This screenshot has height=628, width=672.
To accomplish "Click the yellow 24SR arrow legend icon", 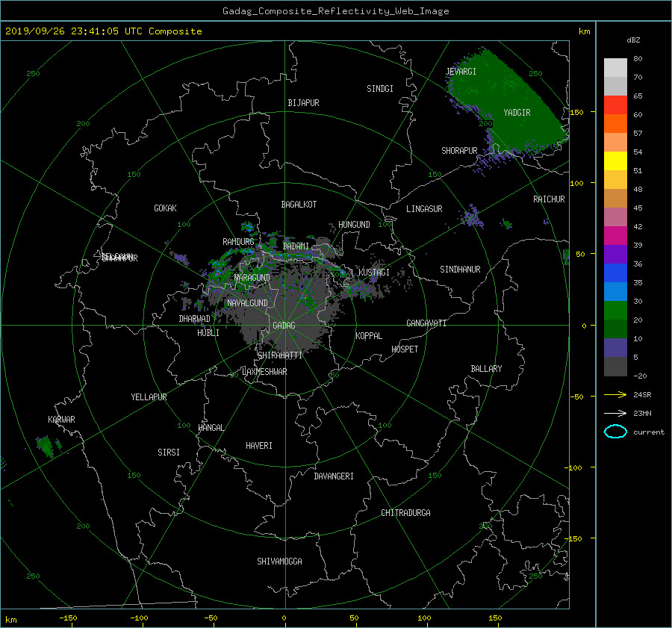I will pos(615,394).
